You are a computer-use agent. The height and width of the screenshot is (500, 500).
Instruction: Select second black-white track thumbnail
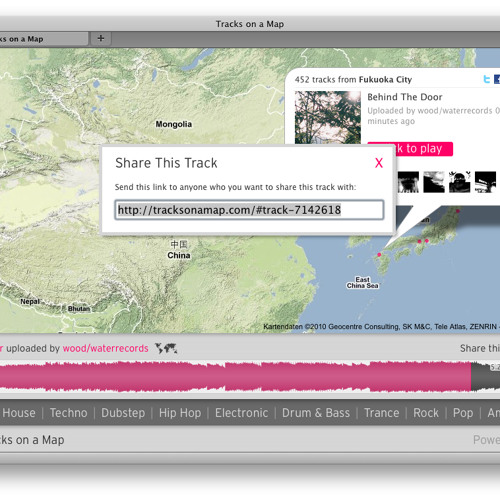pos(434,182)
